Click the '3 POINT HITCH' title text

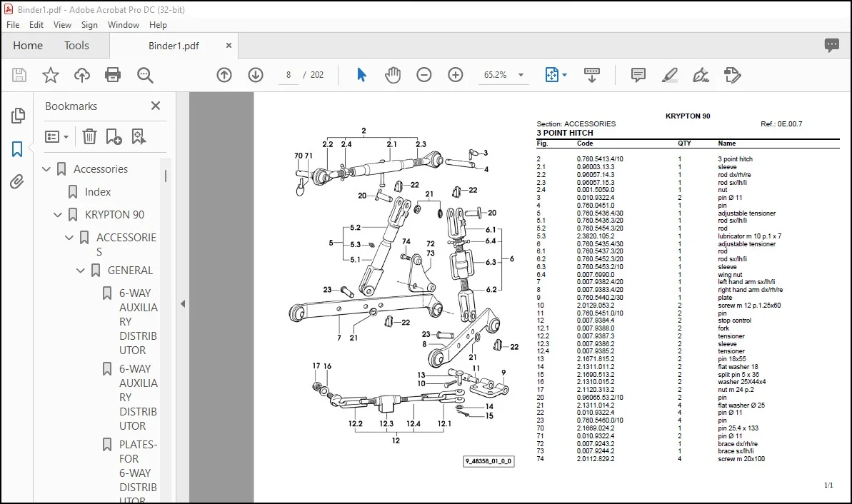565,133
